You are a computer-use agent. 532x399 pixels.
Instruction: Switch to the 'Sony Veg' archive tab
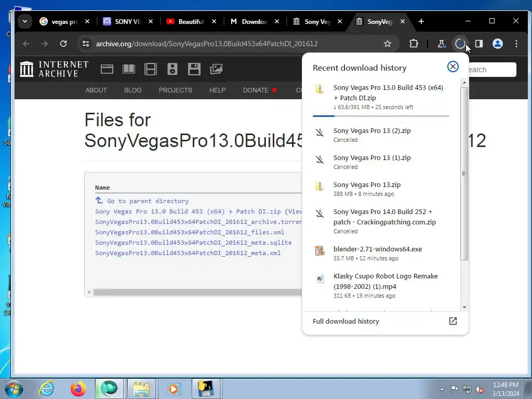[312, 21]
